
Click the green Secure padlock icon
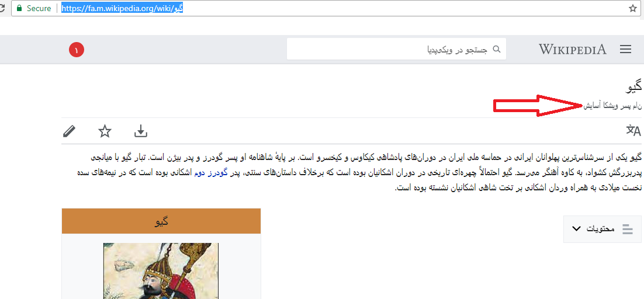(x=19, y=8)
